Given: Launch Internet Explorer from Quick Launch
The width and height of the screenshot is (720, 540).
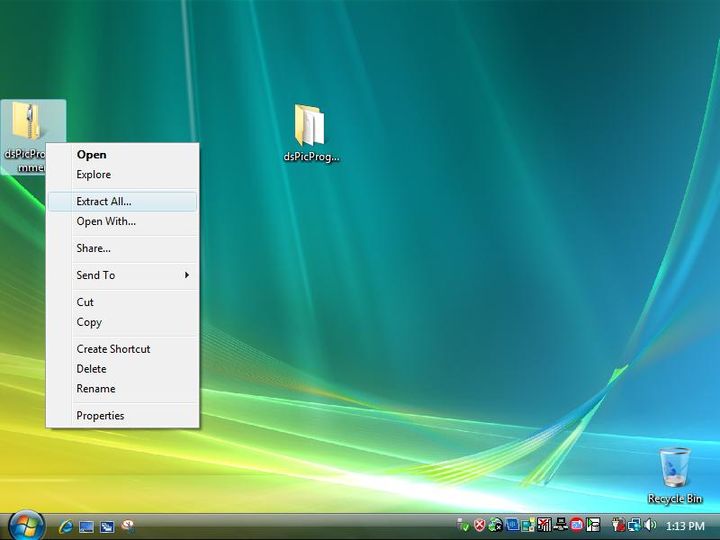Looking at the screenshot, I should pos(66,525).
